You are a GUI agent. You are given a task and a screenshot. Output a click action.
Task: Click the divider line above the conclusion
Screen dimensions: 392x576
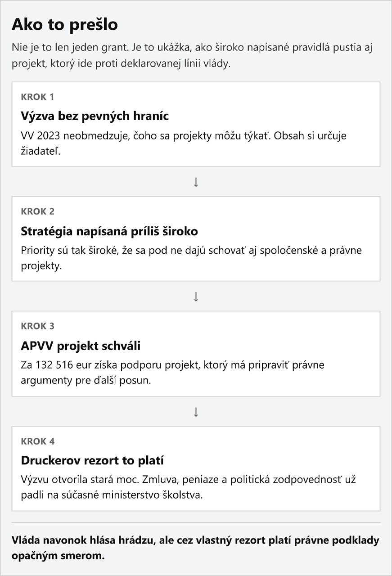click(x=196, y=522)
